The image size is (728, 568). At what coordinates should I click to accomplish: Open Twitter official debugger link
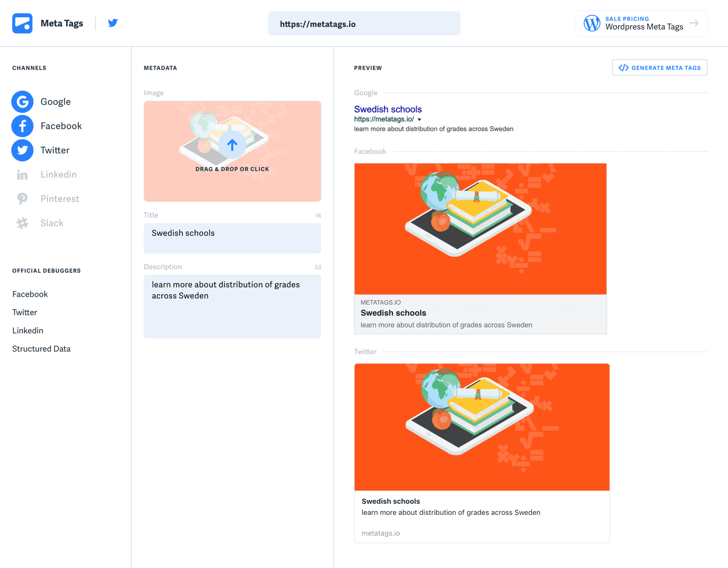point(25,312)
